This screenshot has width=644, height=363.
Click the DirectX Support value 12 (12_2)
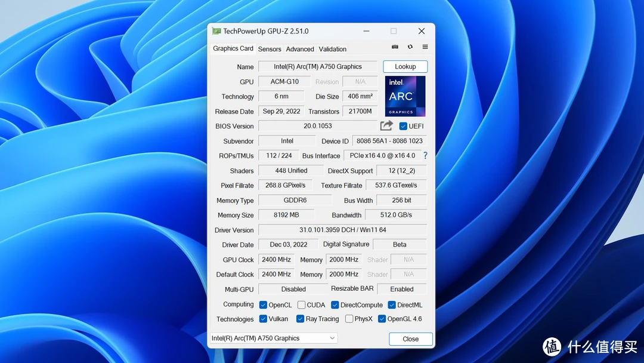(x=402, y=171)
